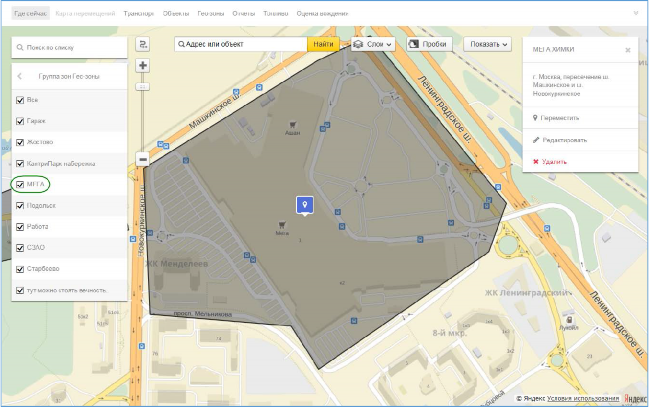Close the МЕГА ХИМКИ info panel
The image size is (649, 407).
click(x=627, y=50)
